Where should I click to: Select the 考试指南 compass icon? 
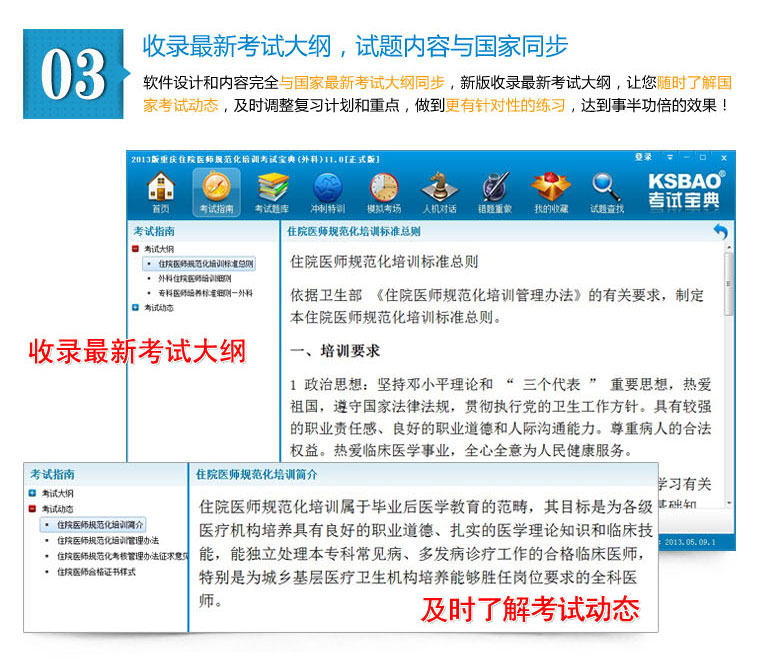tap(216, 192)
